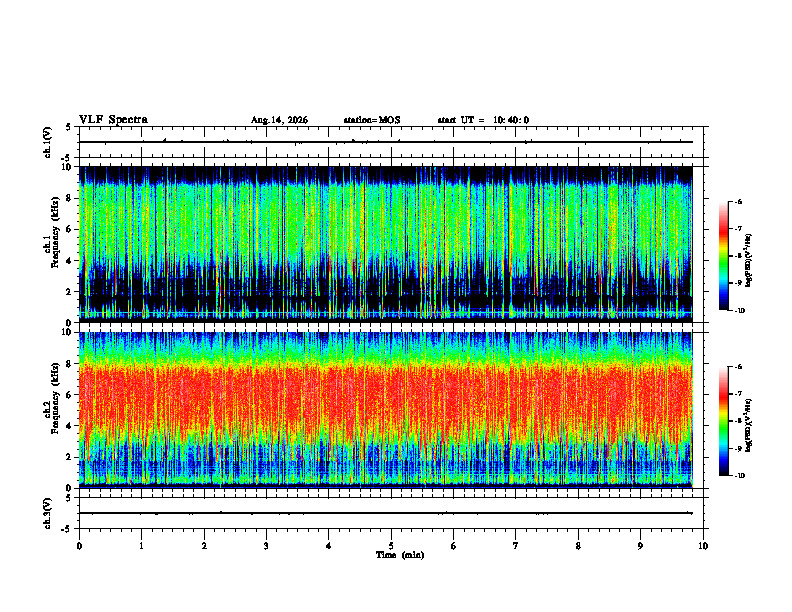Click the ch.2 spectrogram panel
This screenshot has width=792, height=612.
(x=386, y=410)
